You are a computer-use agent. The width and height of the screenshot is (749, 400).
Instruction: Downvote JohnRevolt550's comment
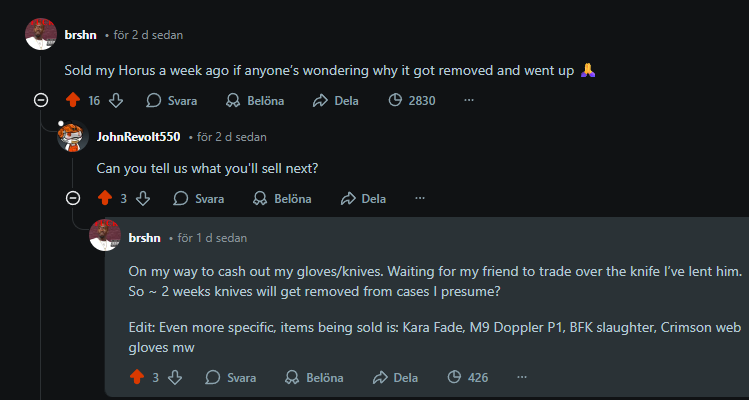pos(143,198)
